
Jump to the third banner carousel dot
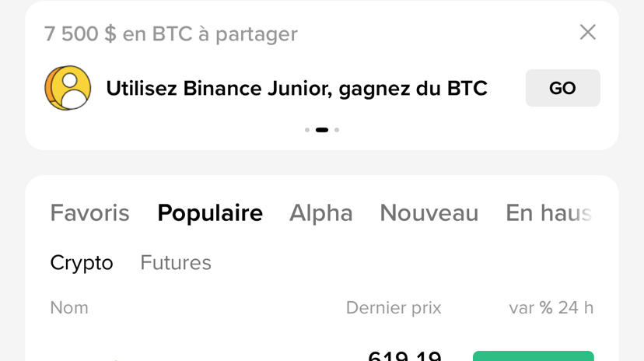pyautogui.click(x=337, y=130)
